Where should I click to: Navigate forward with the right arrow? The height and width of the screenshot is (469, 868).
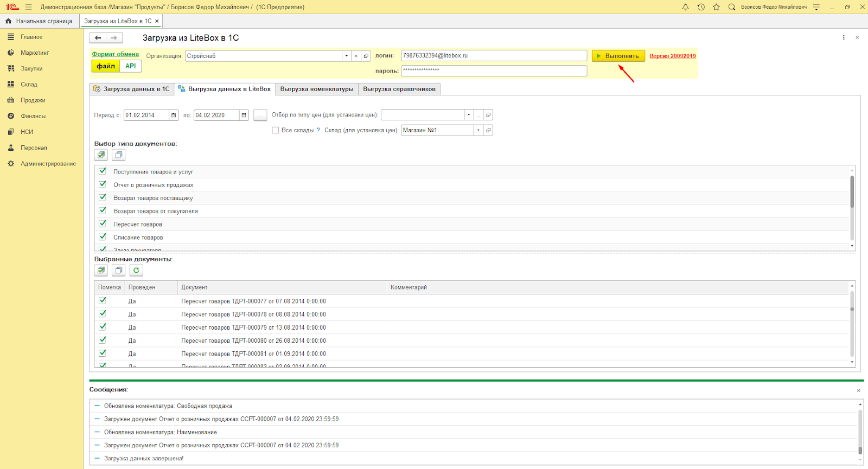click(x=114, y=38)
